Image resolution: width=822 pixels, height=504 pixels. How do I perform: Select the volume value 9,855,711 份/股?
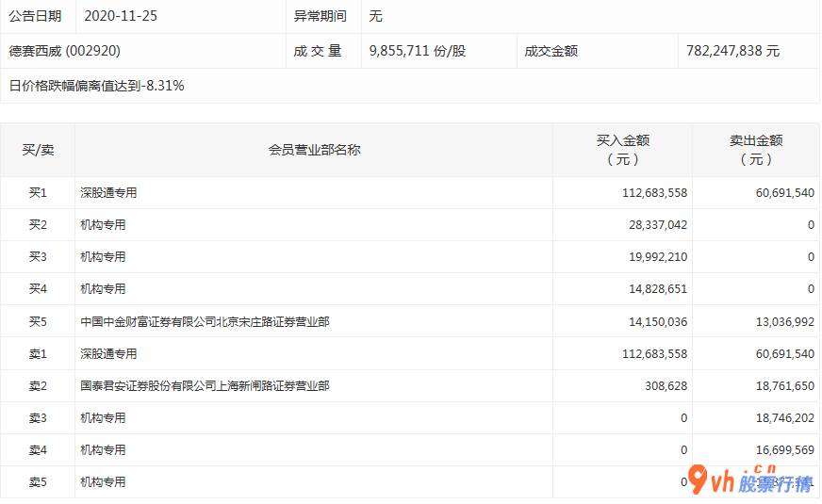[x=418, y=51]
